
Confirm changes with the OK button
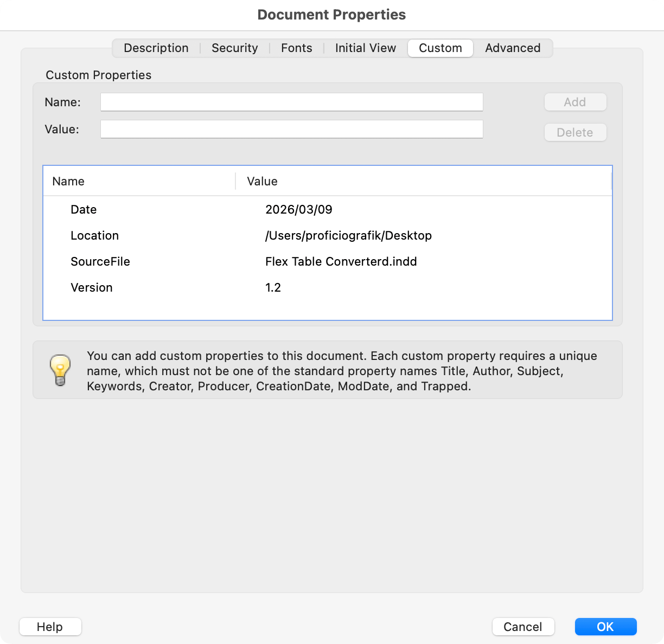pos(605,627)
